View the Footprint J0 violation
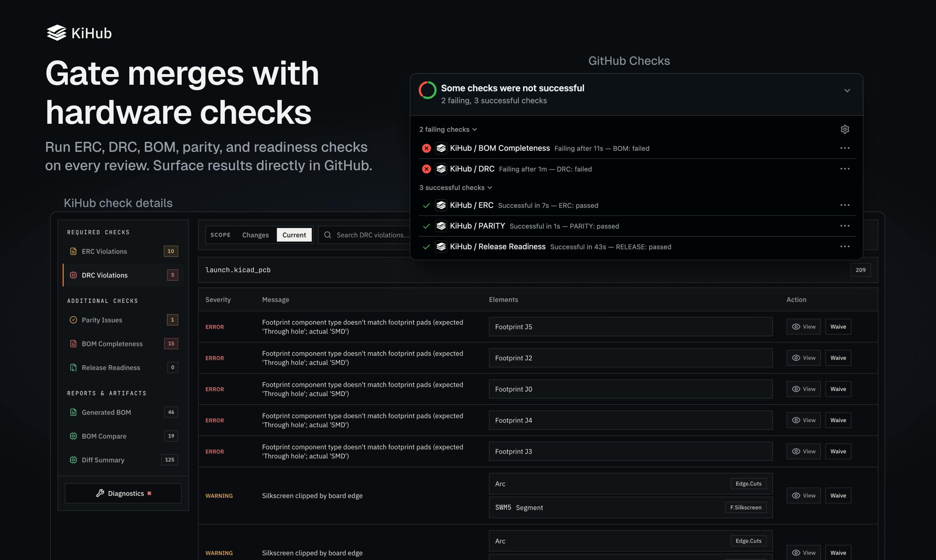 click(x=803, y=389)
